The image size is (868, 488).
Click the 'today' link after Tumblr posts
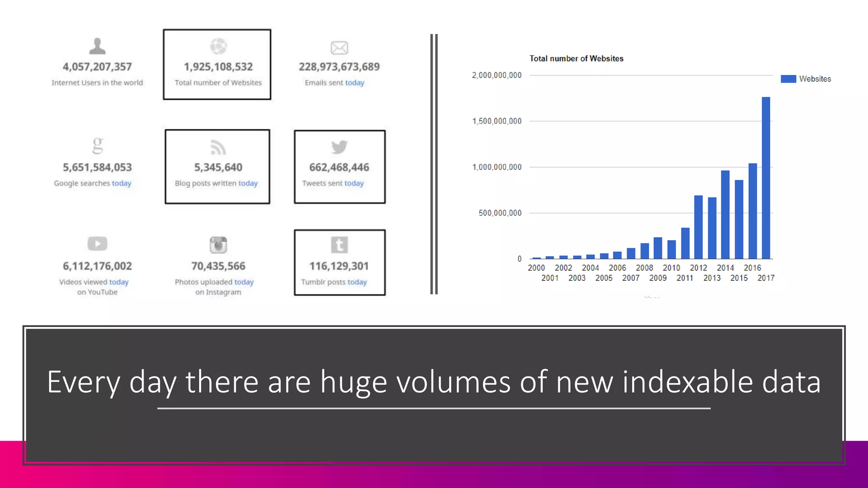coord(357,282)
